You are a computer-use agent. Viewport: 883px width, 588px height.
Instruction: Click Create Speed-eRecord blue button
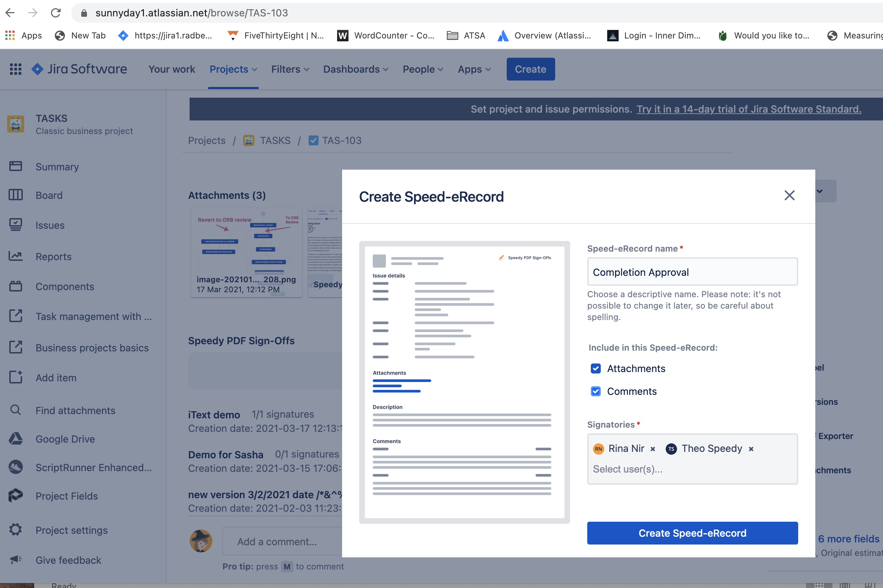693,532
